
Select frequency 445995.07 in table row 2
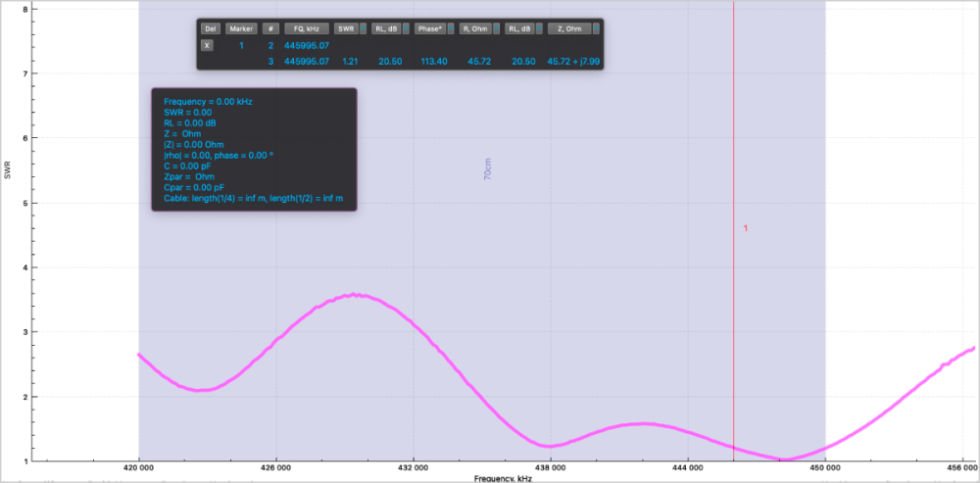(306, 45)
